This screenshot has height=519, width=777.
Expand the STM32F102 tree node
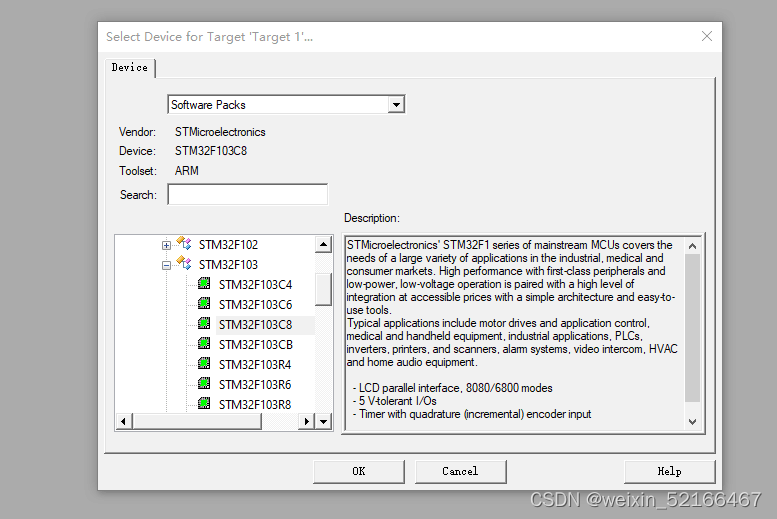(166, 245)
